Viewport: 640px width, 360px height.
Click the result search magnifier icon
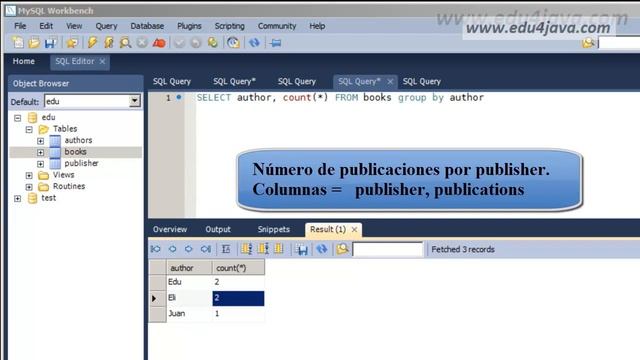click(343, 249)
